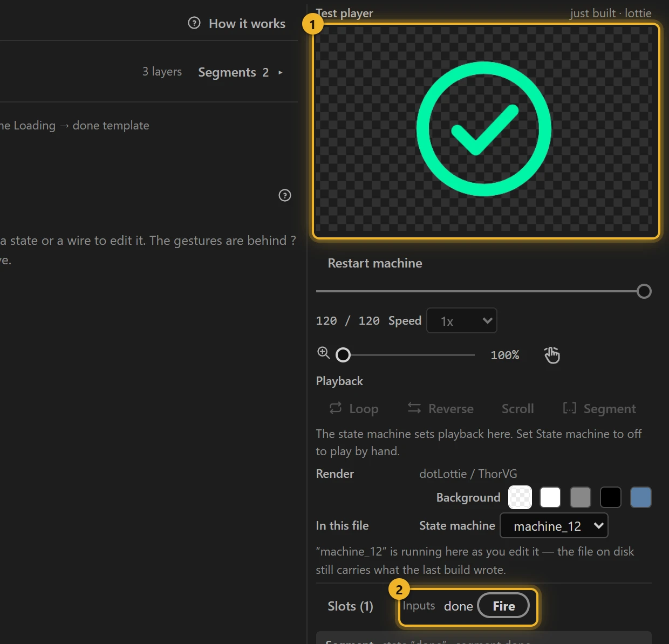The image size is (669, 644).
Task: Click the playback scrubber handle at frame 120
Action: (x=644, y=291)
